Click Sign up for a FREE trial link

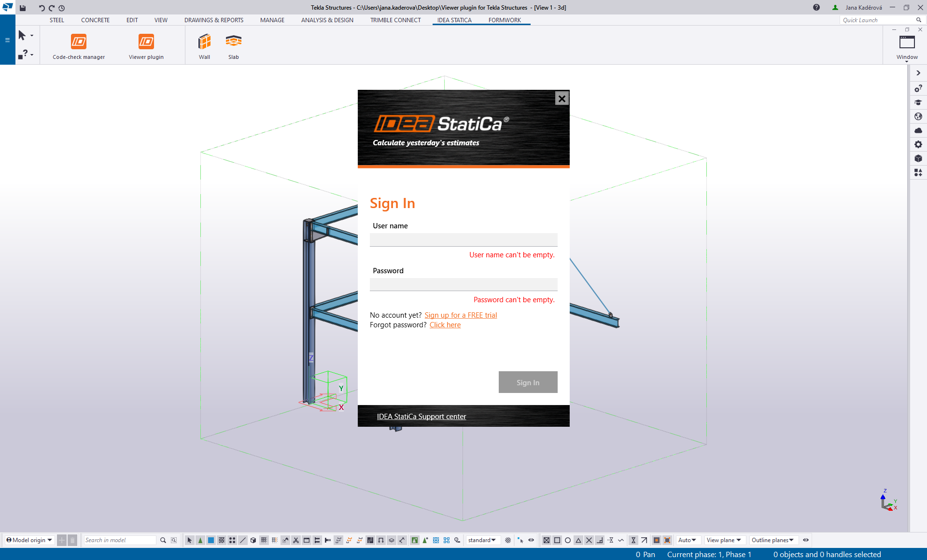tap(461, 315)
